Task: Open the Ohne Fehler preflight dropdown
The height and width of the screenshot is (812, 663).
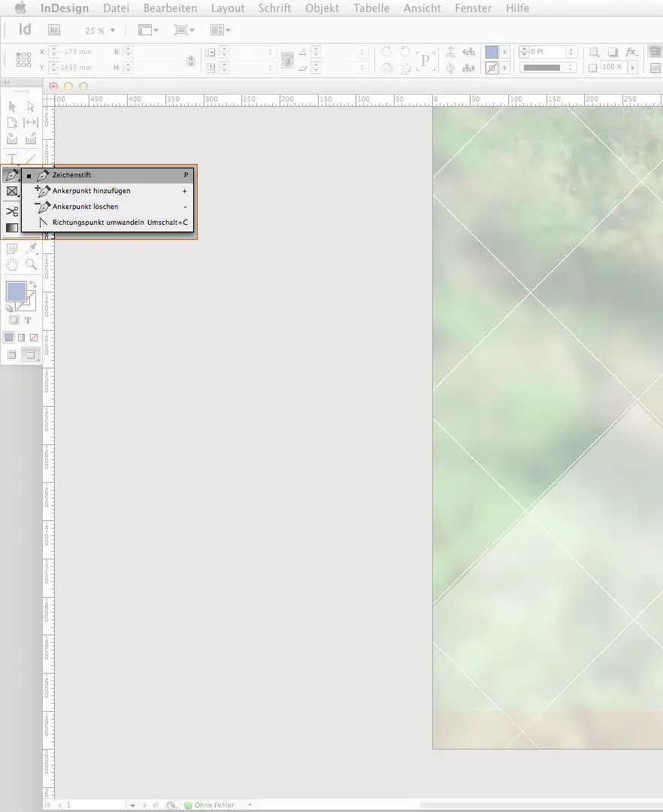Action: (250, 805)
